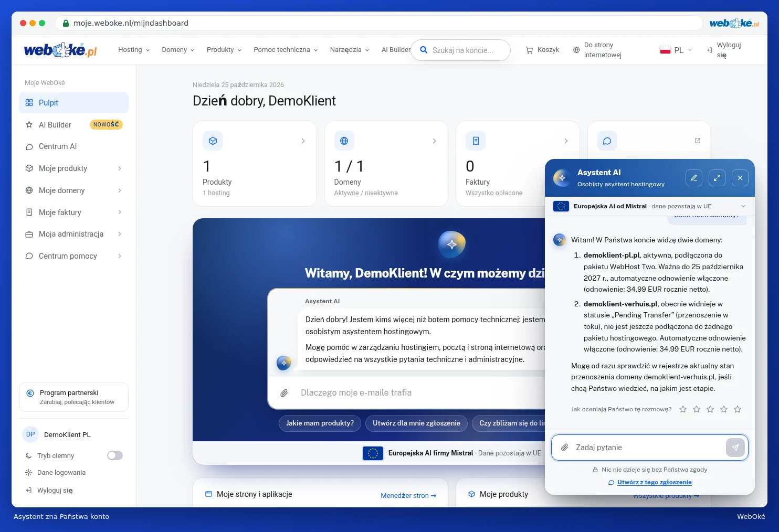
Task: Rate the conversation five stars
Action: click(738, 409)
